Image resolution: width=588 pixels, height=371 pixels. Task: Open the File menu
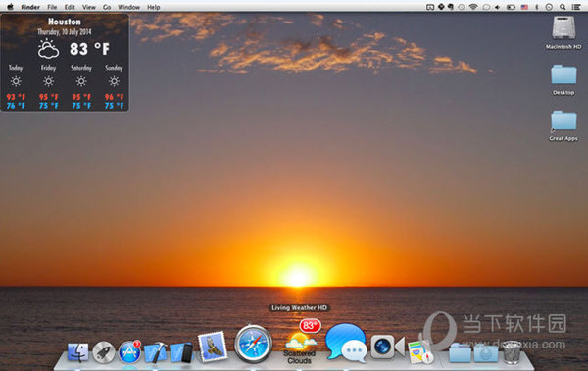[x=52, y=7]
